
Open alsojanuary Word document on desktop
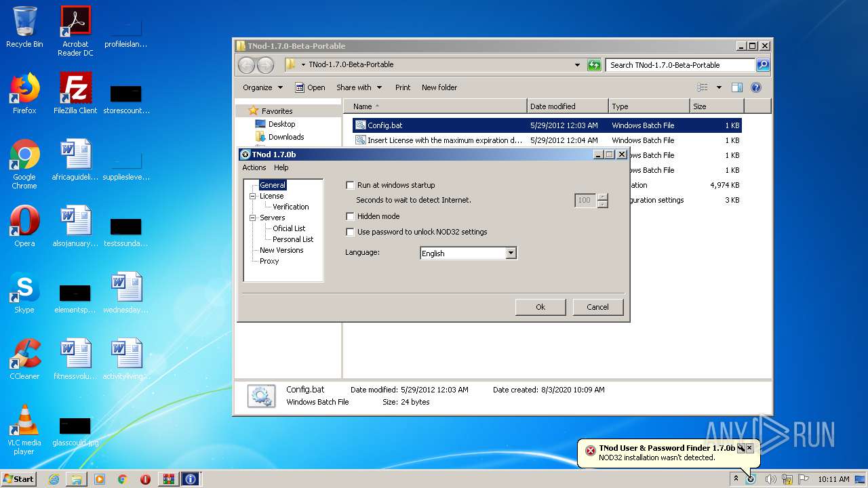[75, 226]
